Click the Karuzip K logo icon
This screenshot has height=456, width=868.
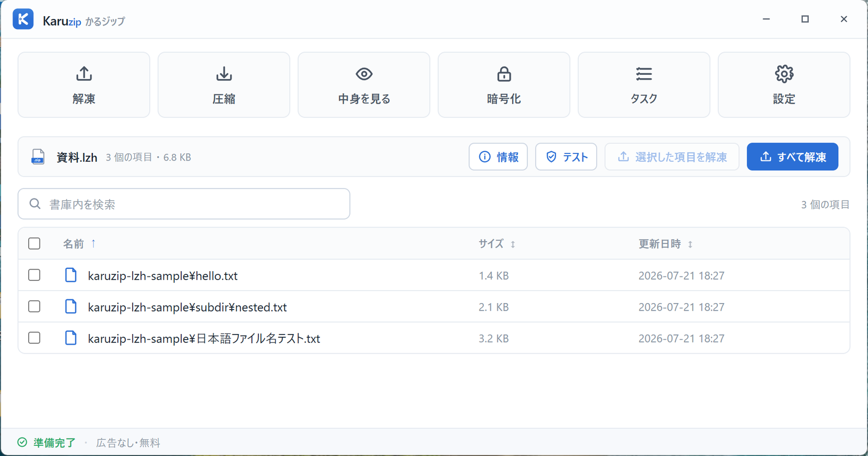23,20
